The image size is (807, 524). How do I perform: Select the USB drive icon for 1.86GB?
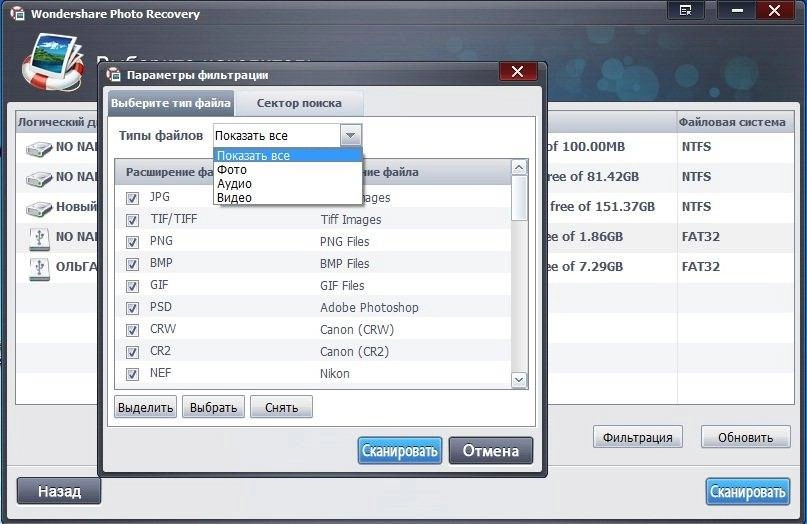click(40, 239)
